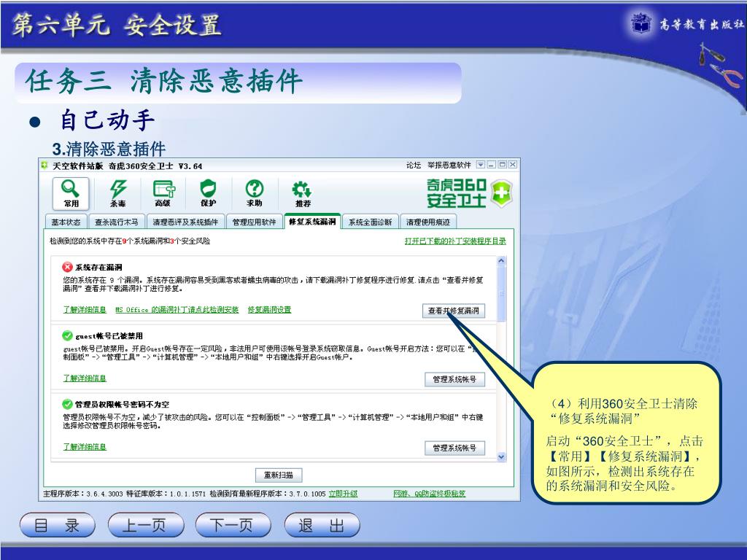Click the 特征库版本：1.0.1.1571 status text
Screen dimensions: 747x560
pyautogui.click(x=166, y=494)
